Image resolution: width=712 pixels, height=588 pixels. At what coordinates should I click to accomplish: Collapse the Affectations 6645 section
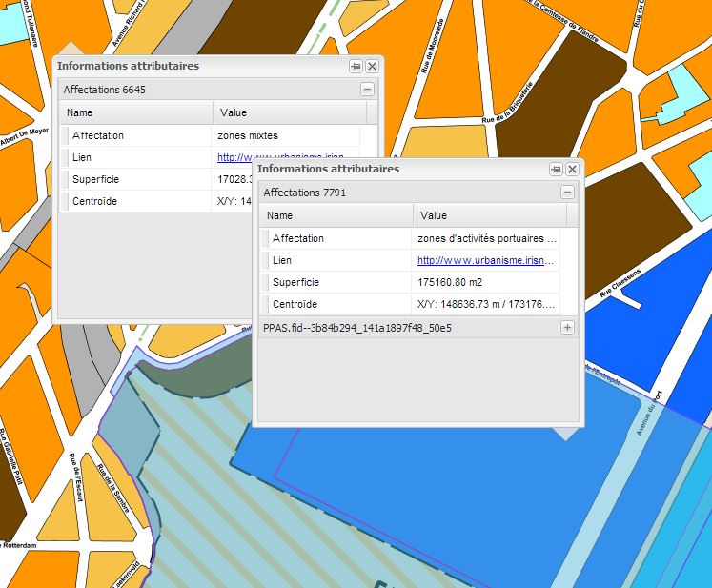pos(367,90)
